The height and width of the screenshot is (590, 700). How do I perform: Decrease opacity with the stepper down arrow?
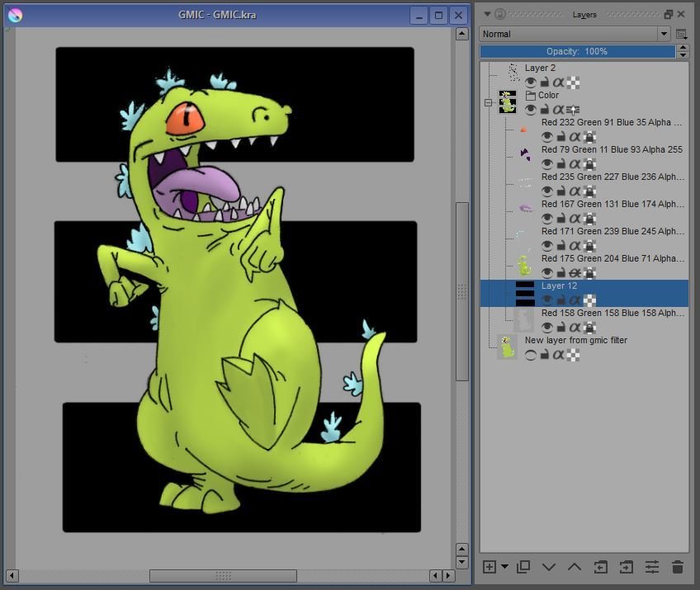[x=683, y=55]
